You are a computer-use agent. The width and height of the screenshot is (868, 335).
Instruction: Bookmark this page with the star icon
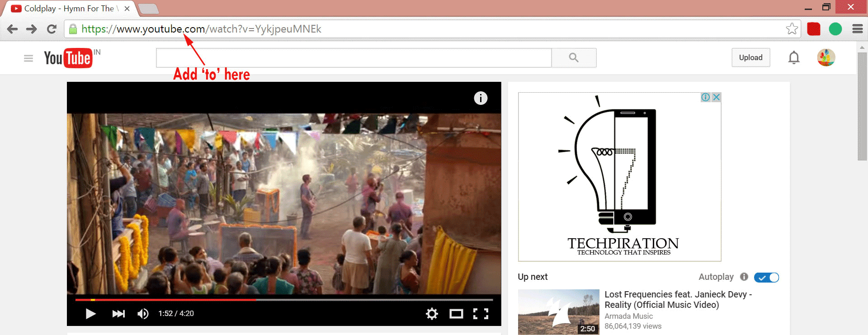[x=792, y=29]
